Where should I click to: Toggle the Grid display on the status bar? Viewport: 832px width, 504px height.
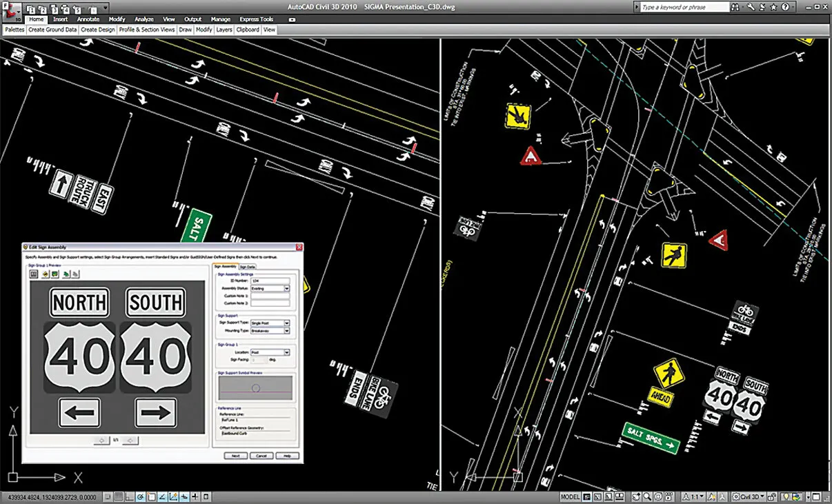(119, 497)
